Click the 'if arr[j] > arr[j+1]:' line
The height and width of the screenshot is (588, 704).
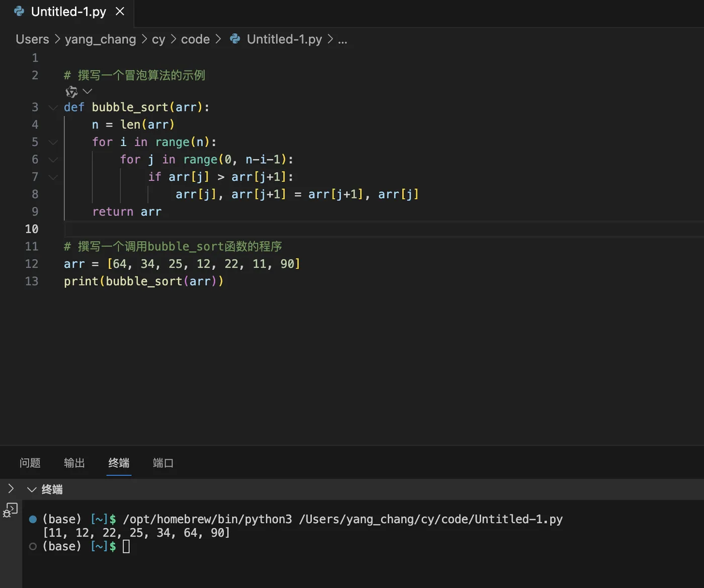(220, 177)
